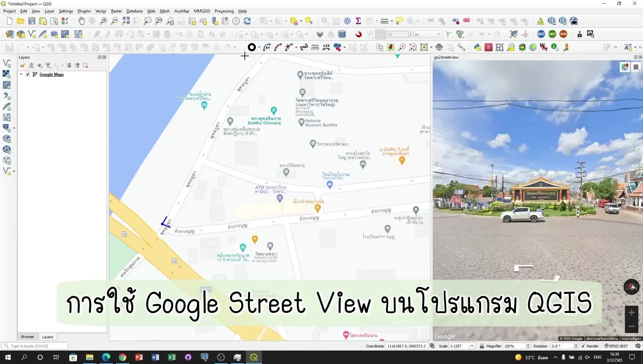
Task: Zoom out Street View with minus button
Action: [x=631, y=326]
